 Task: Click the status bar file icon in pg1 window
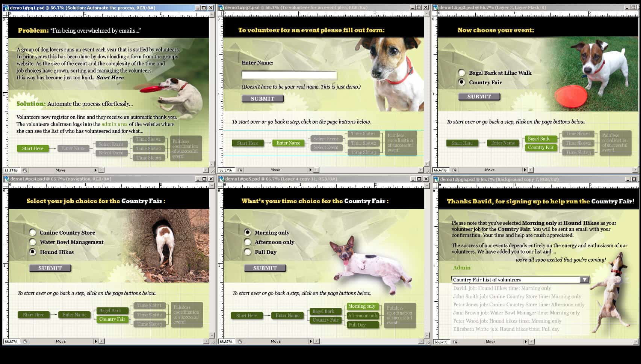point(25,170)
